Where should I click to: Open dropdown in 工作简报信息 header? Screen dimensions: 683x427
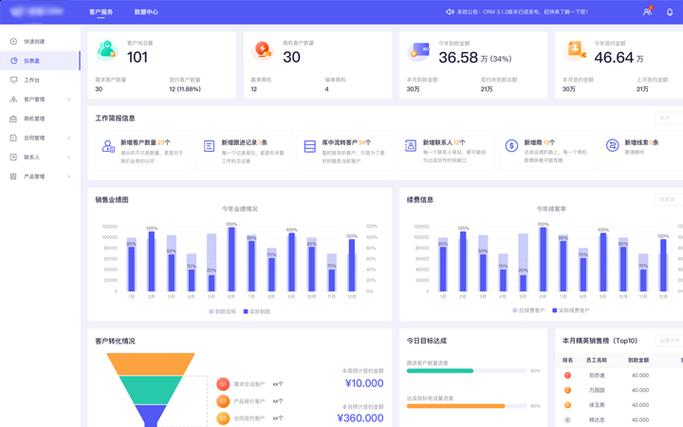667,117
